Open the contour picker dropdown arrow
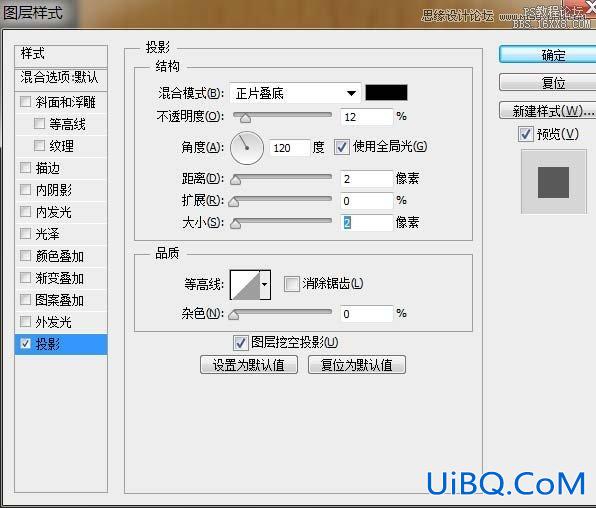The image size is (596, 508). tap(265, 285)
